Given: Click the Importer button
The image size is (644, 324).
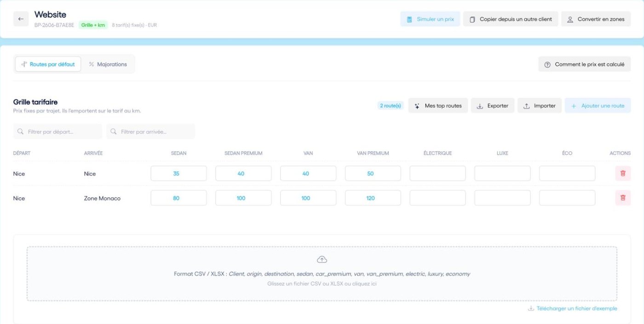Looking at the screenshot, I should (540, 106).
